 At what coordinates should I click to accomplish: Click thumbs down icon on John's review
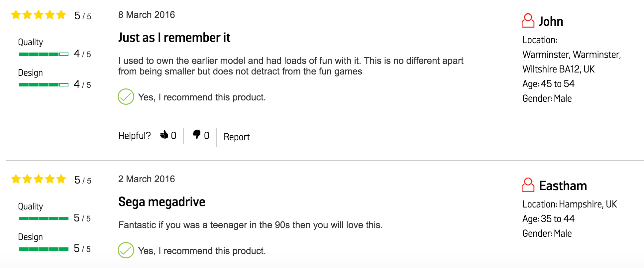click(x=197, y=134)
